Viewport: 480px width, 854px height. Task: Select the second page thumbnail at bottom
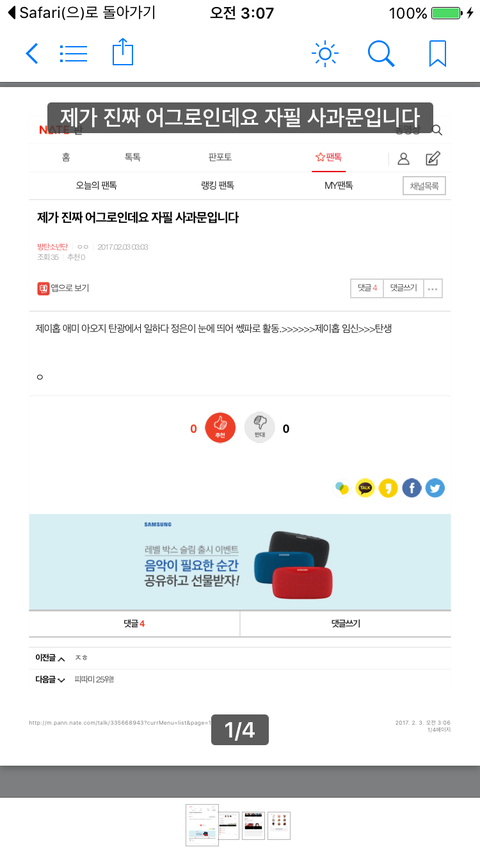point(229,826)
